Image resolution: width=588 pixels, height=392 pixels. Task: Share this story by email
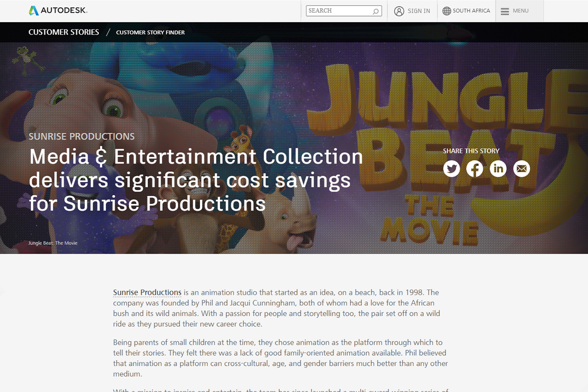click(521, 169)
